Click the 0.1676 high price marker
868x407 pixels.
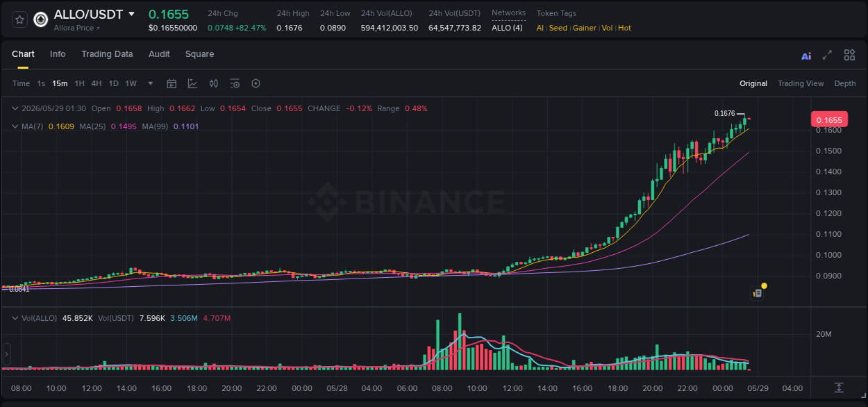click(x=724, y=113)
